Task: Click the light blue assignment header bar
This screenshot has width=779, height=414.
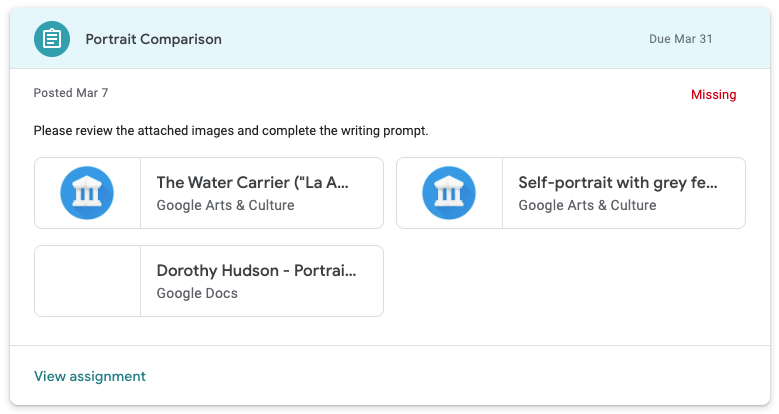Action: [x=420, y=39]
